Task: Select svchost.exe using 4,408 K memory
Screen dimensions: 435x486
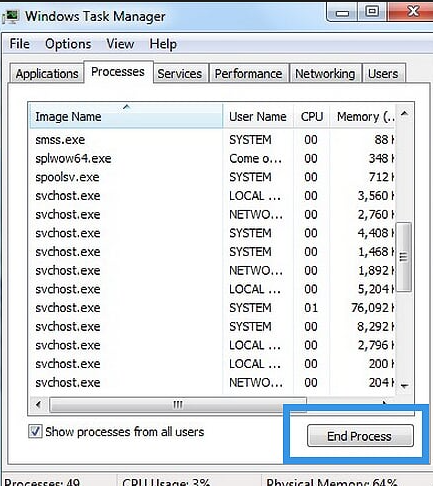Action: point(212,233)
